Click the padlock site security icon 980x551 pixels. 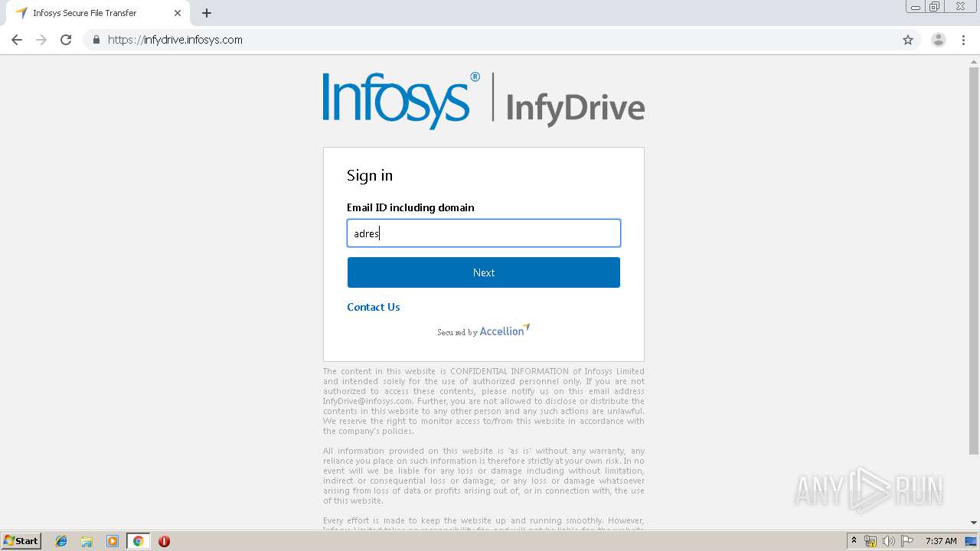[96, 40]
